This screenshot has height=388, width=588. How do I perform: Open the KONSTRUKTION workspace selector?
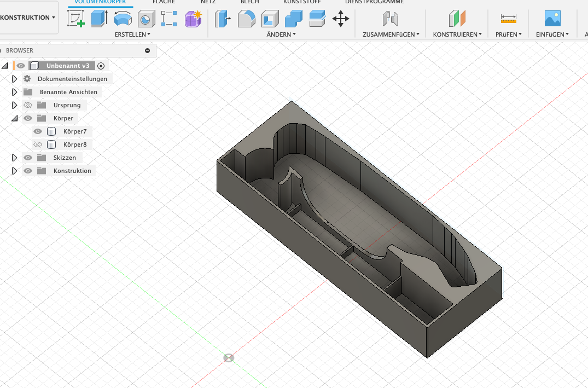(x=27, y=18)
